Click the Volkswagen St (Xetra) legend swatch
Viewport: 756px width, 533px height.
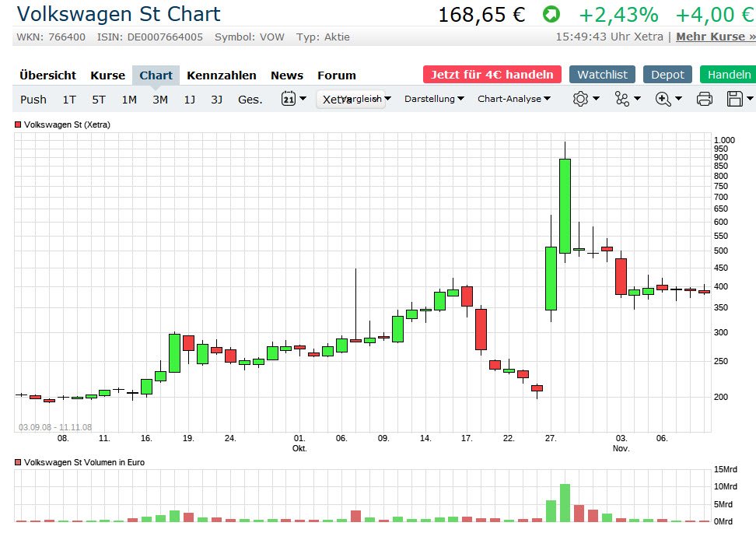tap(18, 124)
